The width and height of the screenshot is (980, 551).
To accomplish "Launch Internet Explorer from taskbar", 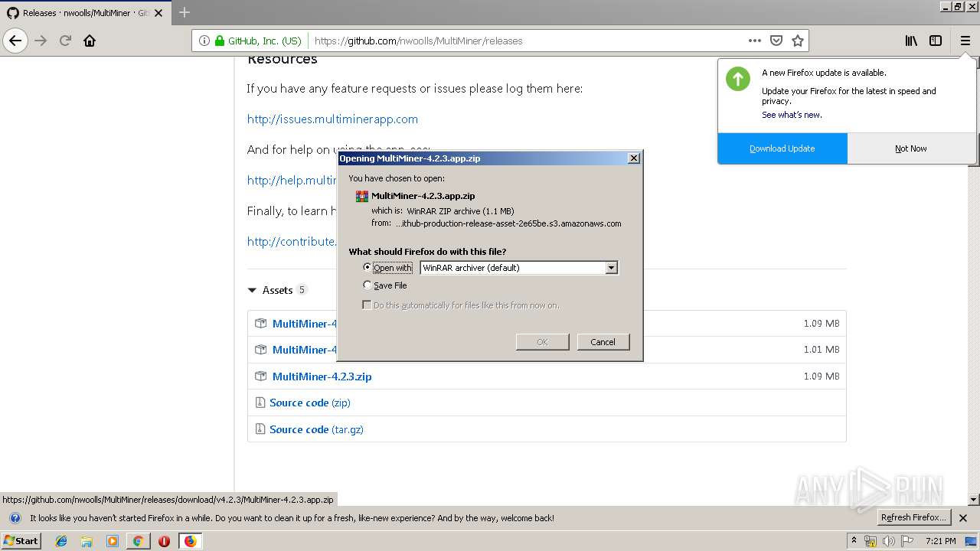I will point(61,541).
